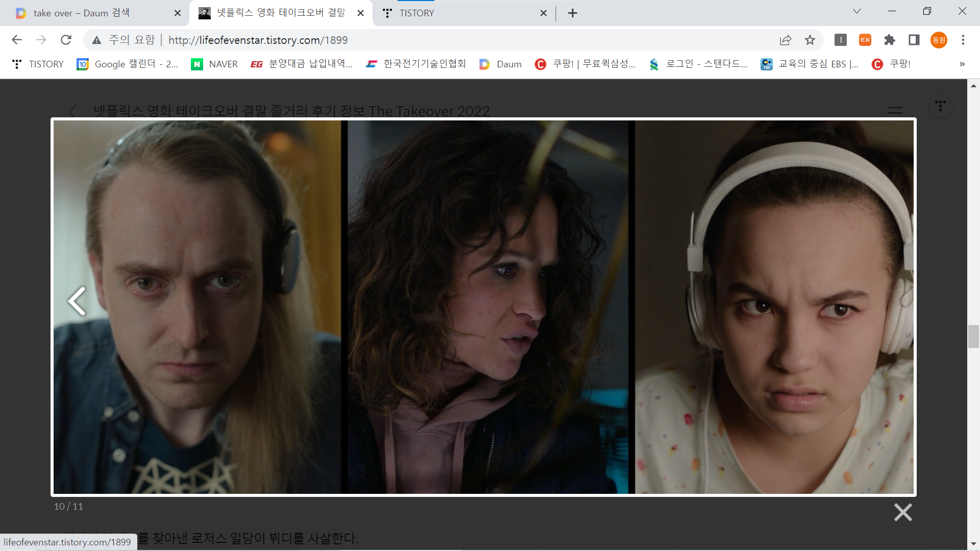
Task: Open Daum bookmark
Action: point(501,64)
